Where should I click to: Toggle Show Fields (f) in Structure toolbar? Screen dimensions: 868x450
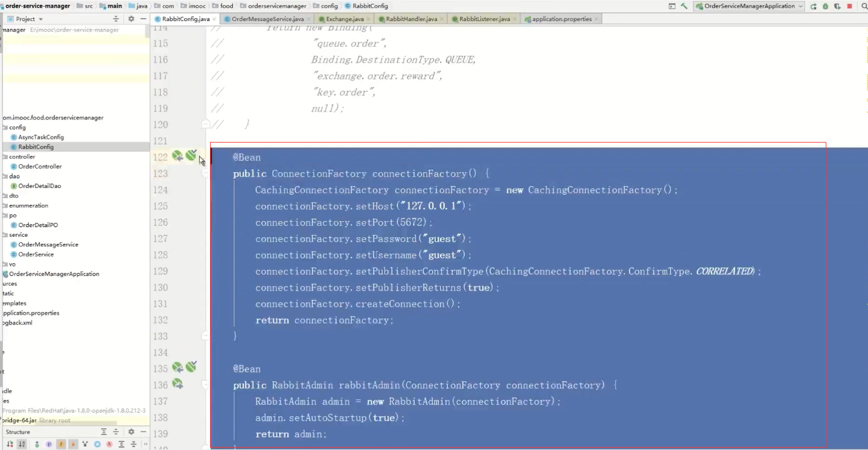click(61, 444)
